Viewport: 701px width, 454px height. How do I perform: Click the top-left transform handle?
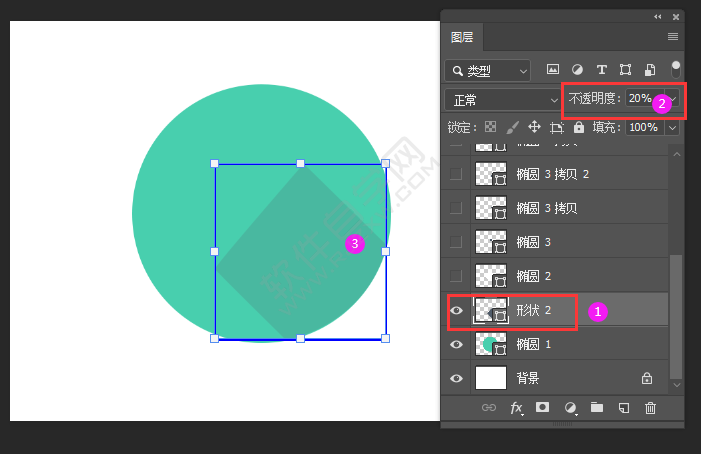(215, 164)
